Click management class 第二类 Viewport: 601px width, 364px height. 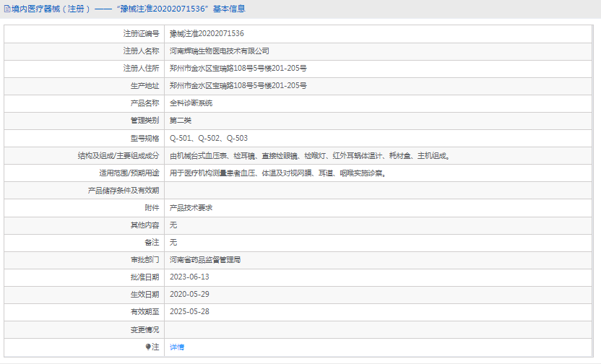click(x=180, y=121)
